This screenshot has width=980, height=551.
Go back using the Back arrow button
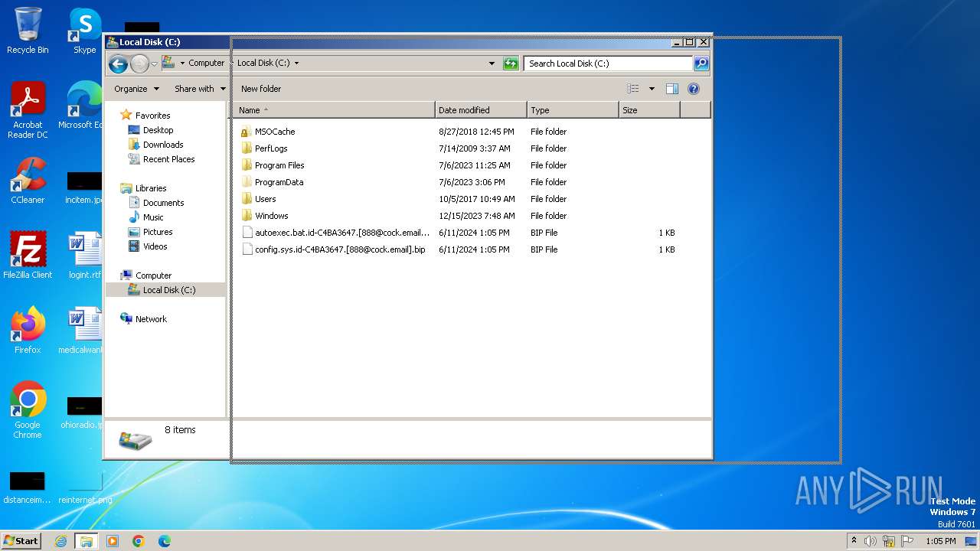click(x=118, y=64)
